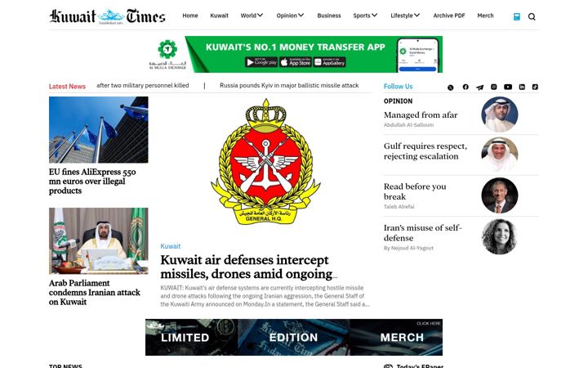The image size is (588, 368).
Task: Click author name Abdullah Al-Salloum
Action: tap(408, 124)
